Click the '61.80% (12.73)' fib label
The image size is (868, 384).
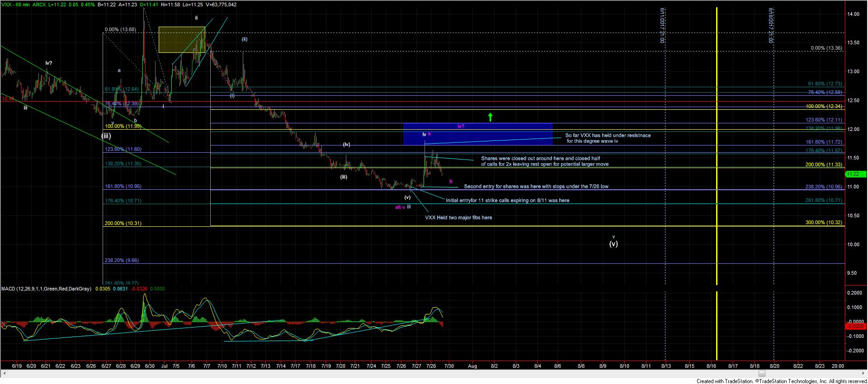point(825,84)
